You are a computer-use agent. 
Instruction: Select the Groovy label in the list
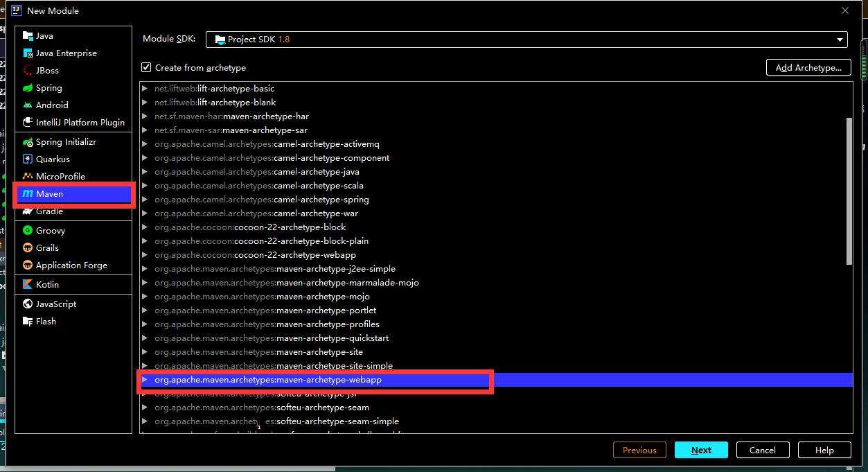pyautogui.click(x=51, y=231)
